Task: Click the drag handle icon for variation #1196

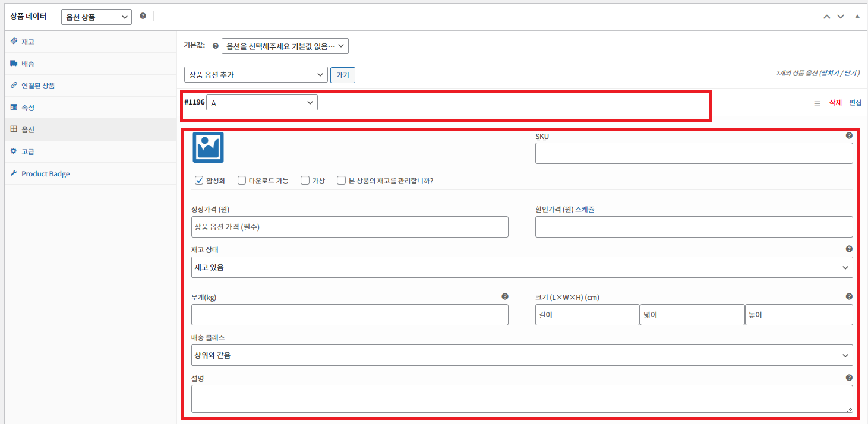Action: tap(817, 103)
